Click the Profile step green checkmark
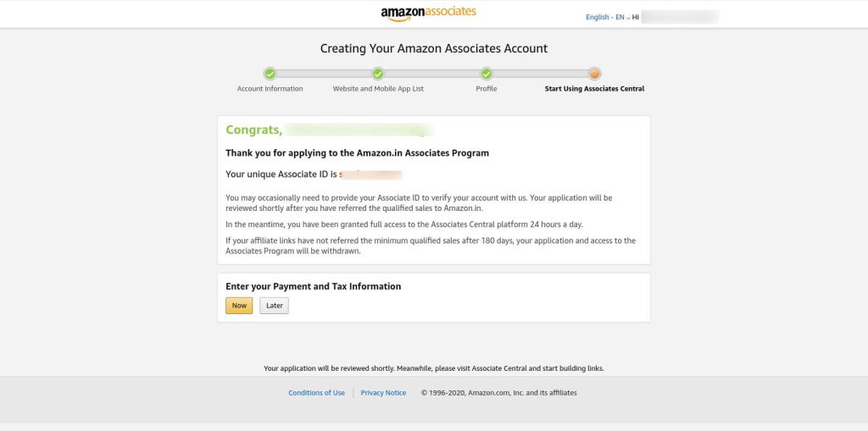868x431 pixels. point(486,74)
